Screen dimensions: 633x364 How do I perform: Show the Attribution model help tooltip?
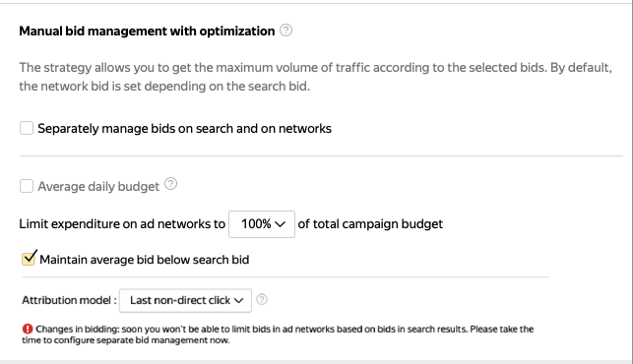tap(262, 299)
